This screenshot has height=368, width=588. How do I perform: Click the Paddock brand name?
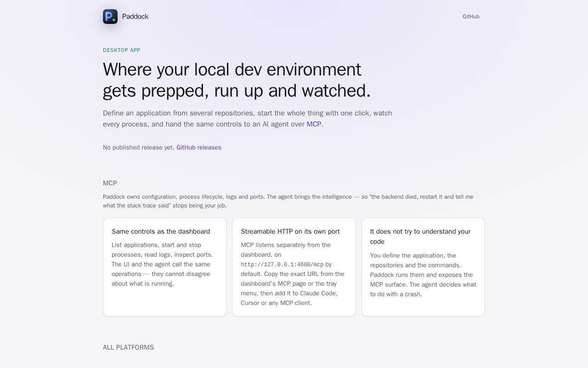[x=135, y=17]
